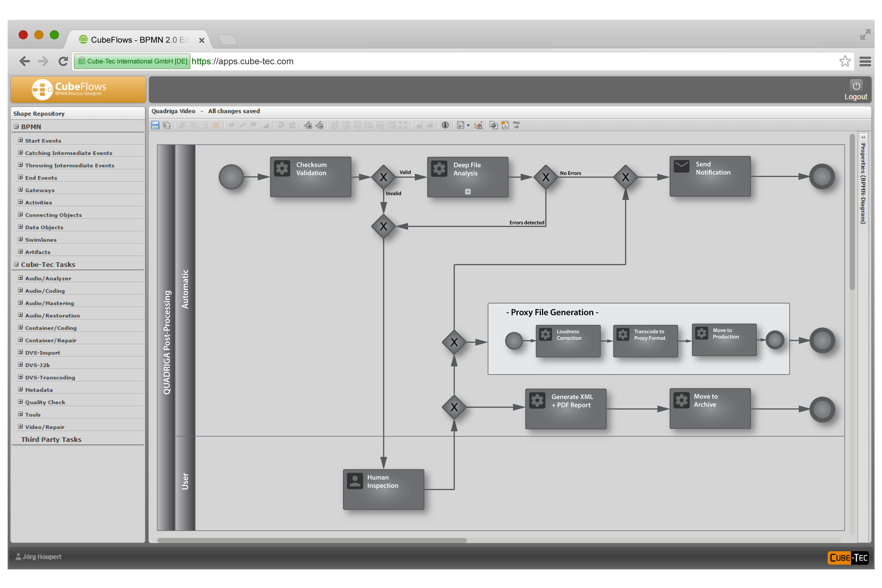Click the PNG export icon

point(516,125)
